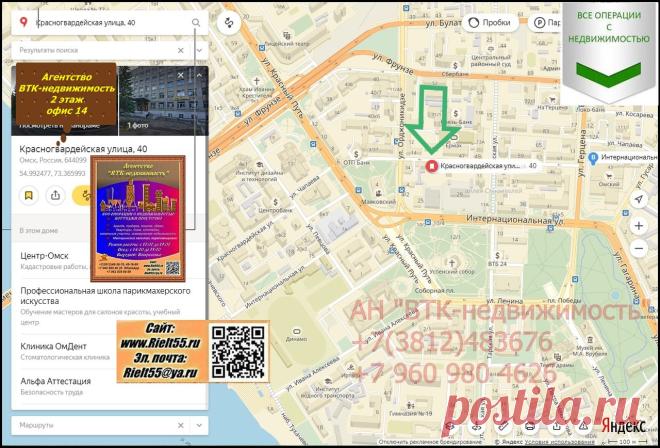Viewport: 660px width, 448px height.
Task: Toggle the parking layer button
Action: pos(547,23)
